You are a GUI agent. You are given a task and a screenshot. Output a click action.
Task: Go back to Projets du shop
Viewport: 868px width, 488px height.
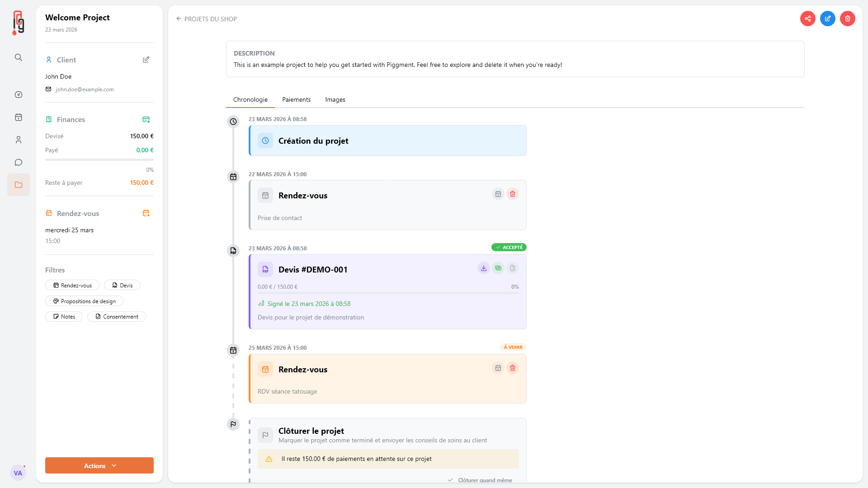point(207,19)
